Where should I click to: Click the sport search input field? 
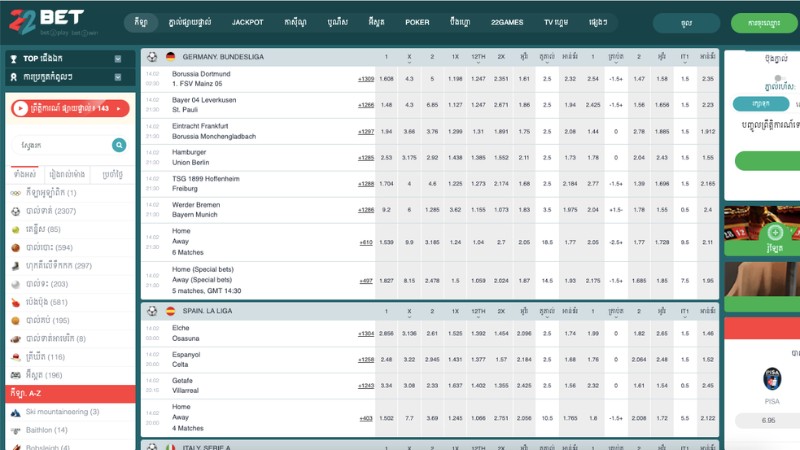[60, 145]
